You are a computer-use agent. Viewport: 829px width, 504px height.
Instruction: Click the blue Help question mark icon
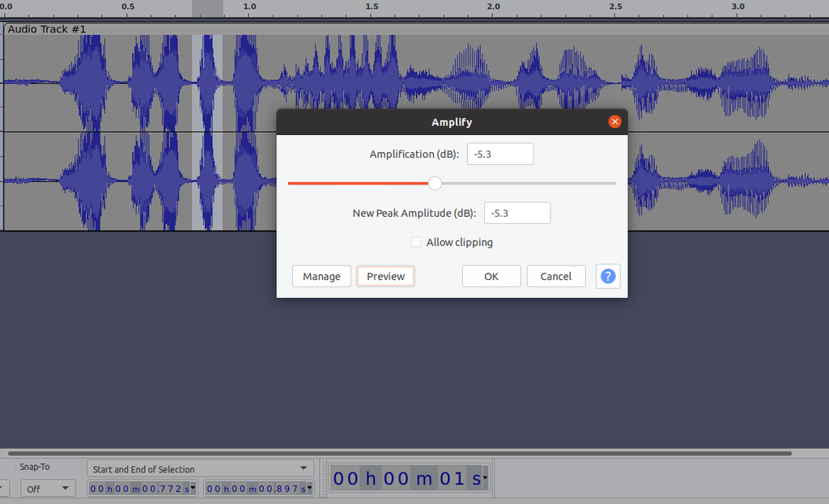coord(608,276)
